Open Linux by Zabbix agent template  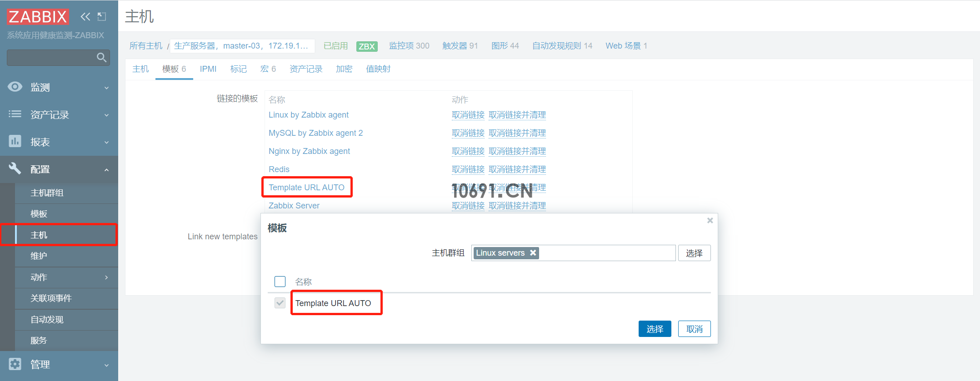click(x=309, y=115)
